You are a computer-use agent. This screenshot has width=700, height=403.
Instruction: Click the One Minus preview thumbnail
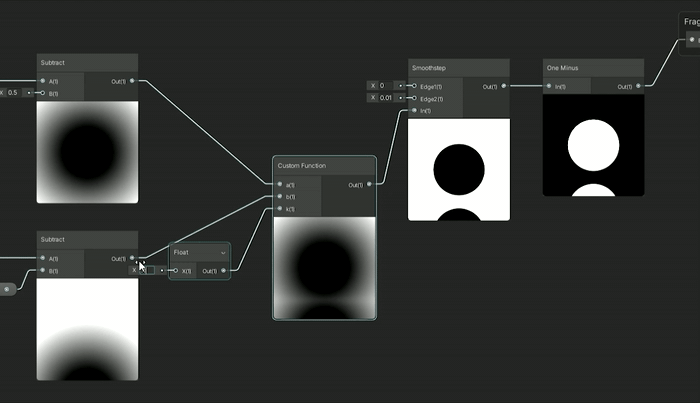[x=593, y=146]
